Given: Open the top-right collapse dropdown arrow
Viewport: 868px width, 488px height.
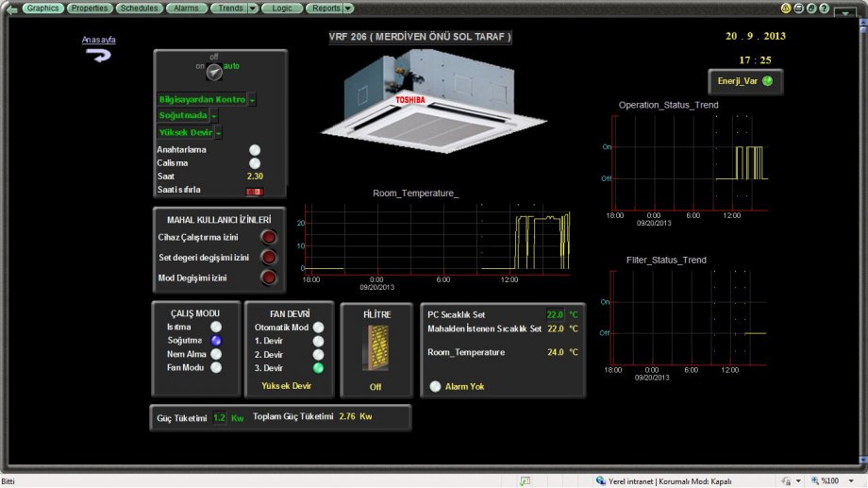Looking at the screenshot, I should point(845,12).
